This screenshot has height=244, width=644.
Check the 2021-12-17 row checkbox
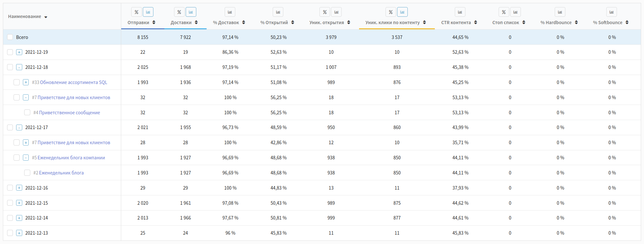[10, 127]
